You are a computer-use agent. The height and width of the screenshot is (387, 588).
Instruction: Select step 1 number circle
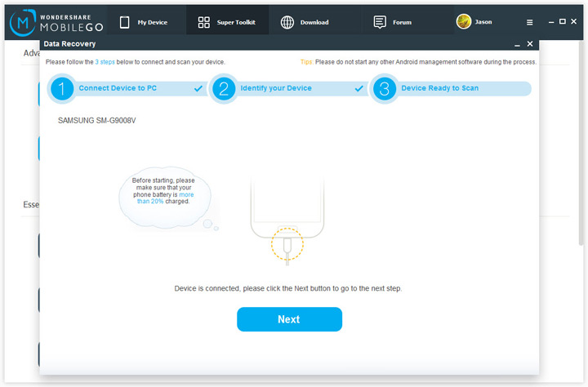pyautogui.click(x=62, y=89)
